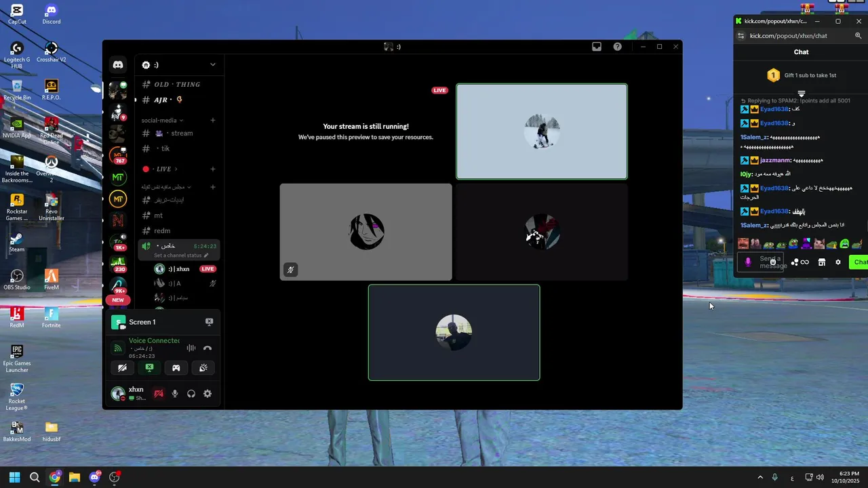
Task: Click the red N server icon
Action: click(x=118, y=220)
